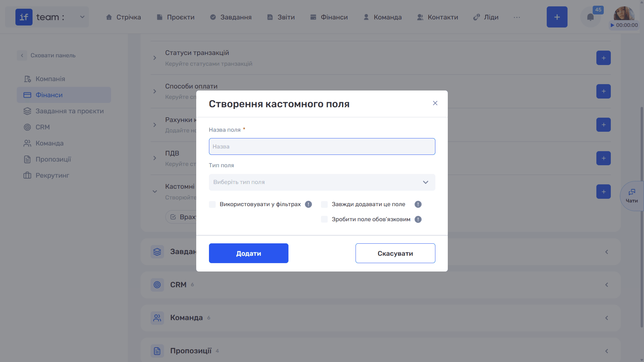Click the Команда section people icon
Screen dimensions: 644x362
tap(157, 318)
